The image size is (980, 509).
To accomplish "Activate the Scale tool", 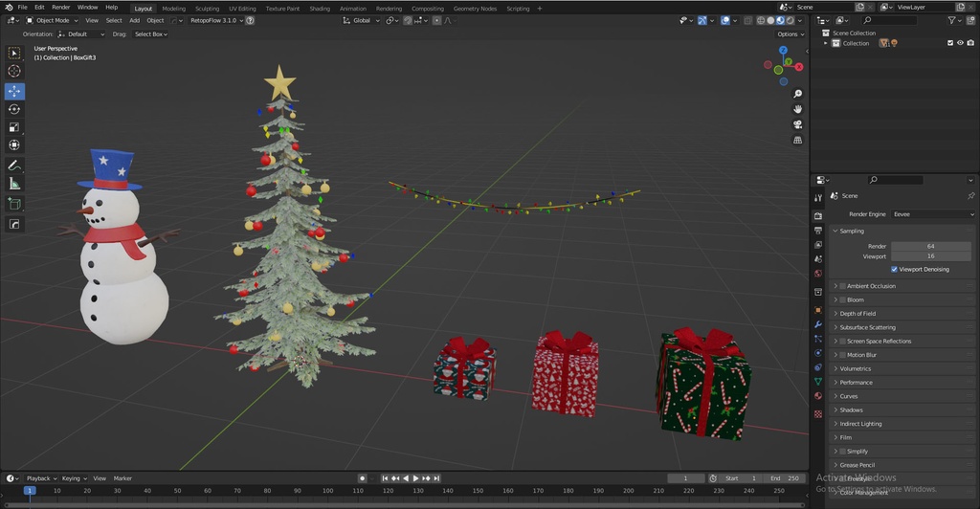I will pyautogui.click(x=14, y=127).
